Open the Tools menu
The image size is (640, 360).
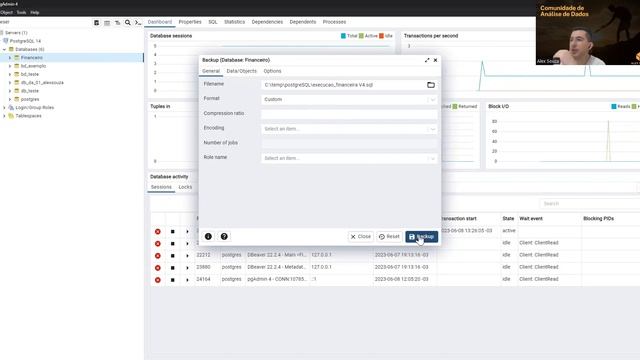[x=21, y=13]
